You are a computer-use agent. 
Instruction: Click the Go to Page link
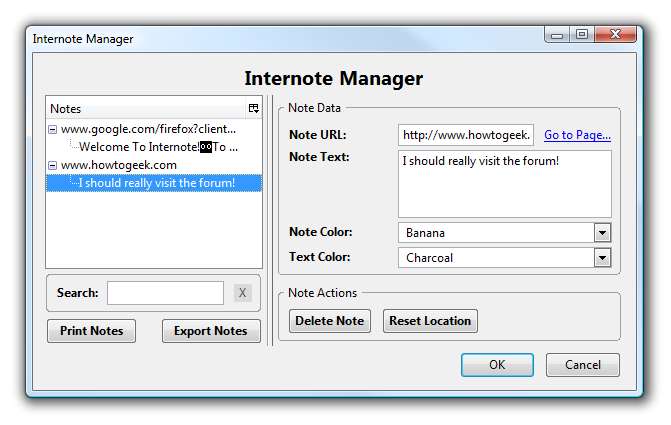click(x=577, y=135)
